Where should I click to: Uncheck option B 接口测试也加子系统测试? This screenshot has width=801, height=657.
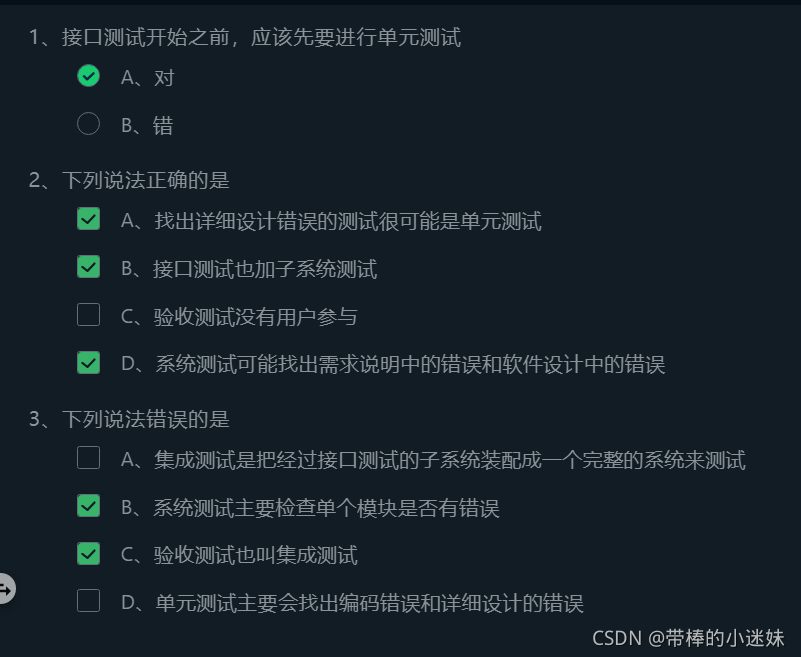88,267
